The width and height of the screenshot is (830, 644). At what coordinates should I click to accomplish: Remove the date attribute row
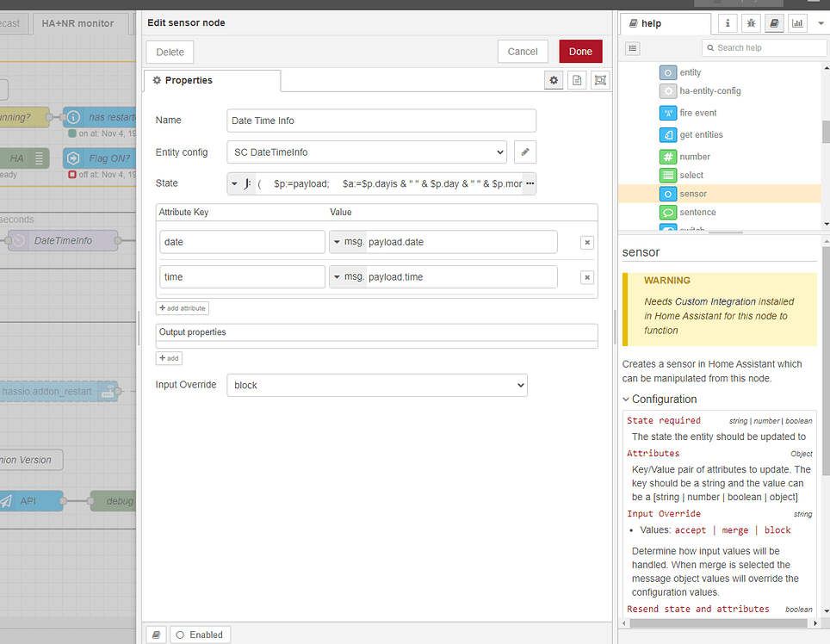point(586,242)
